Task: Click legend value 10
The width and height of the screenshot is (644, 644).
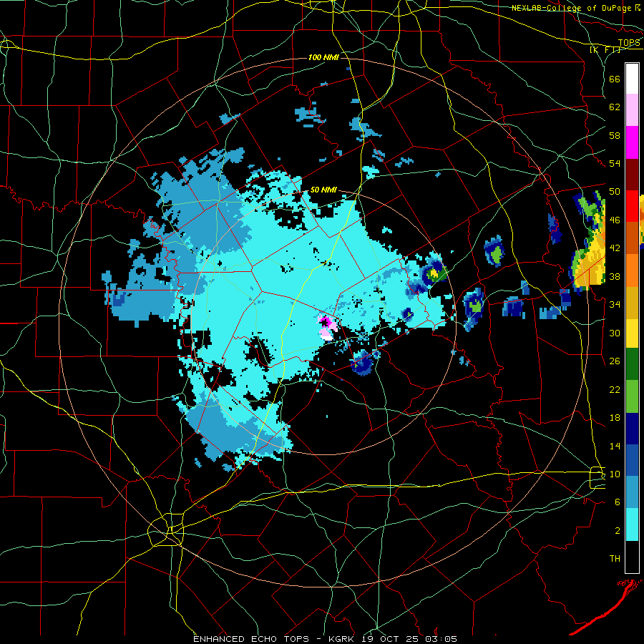Action: coord(615,474)
